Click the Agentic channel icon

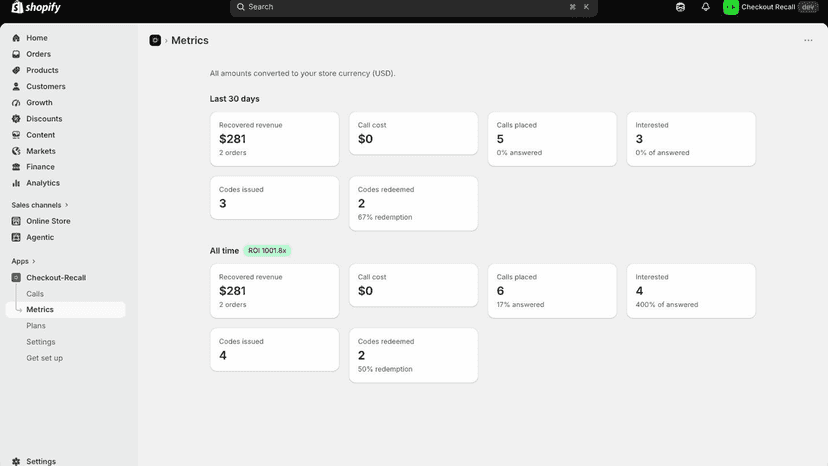16,237
